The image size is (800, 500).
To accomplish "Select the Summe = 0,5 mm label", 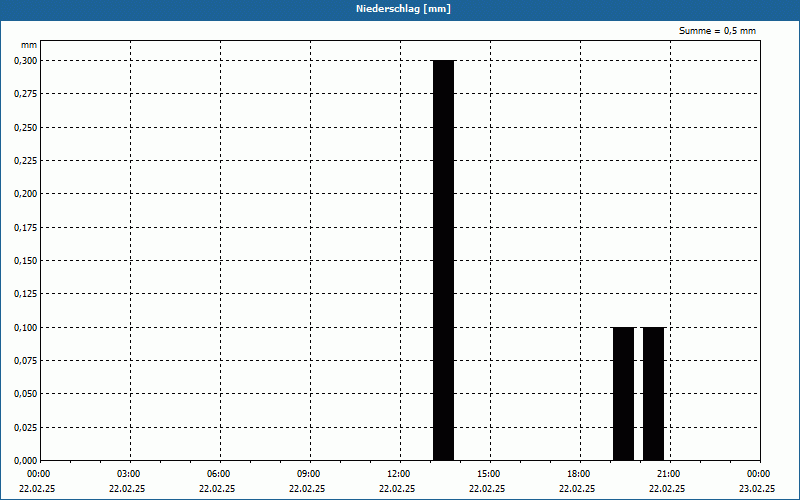I will [717, 31].
